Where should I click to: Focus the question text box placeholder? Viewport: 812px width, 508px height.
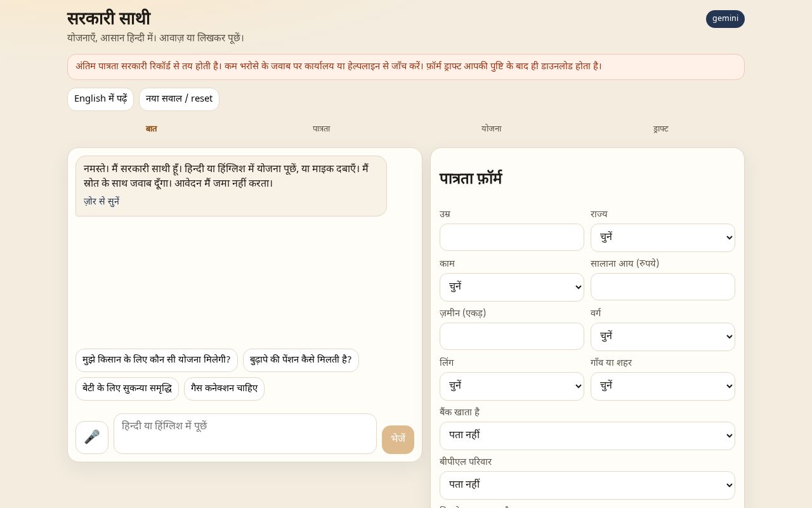245,434
